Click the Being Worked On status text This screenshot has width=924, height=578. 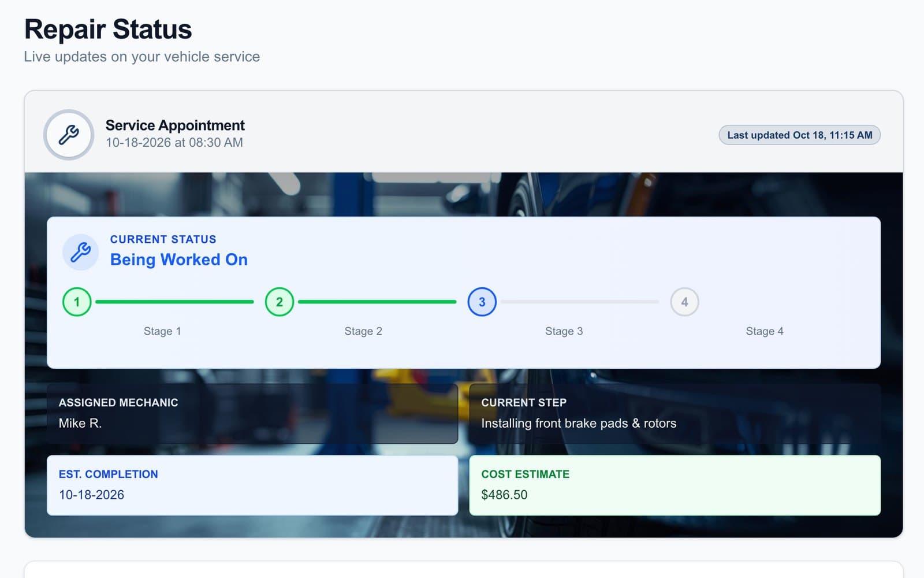179,260
